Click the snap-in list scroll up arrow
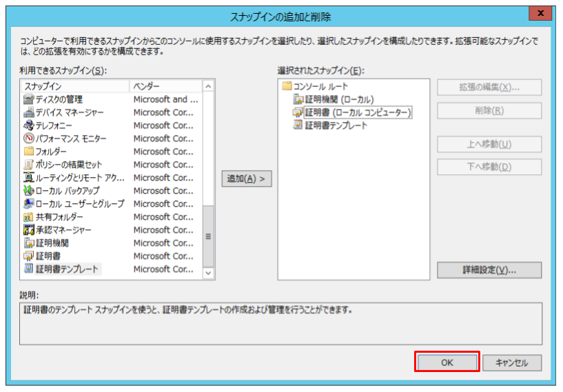The width and height of the screenshot is (563, 392). pos(208,86)
